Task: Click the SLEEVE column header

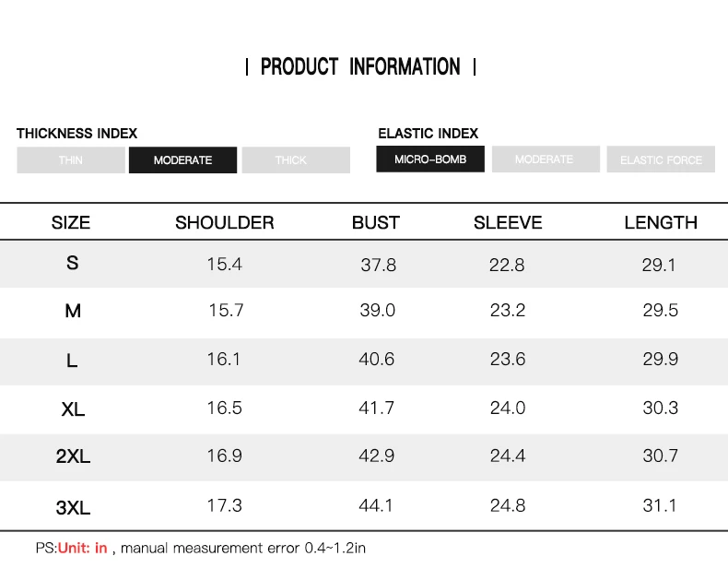Action: pos(508,222)
